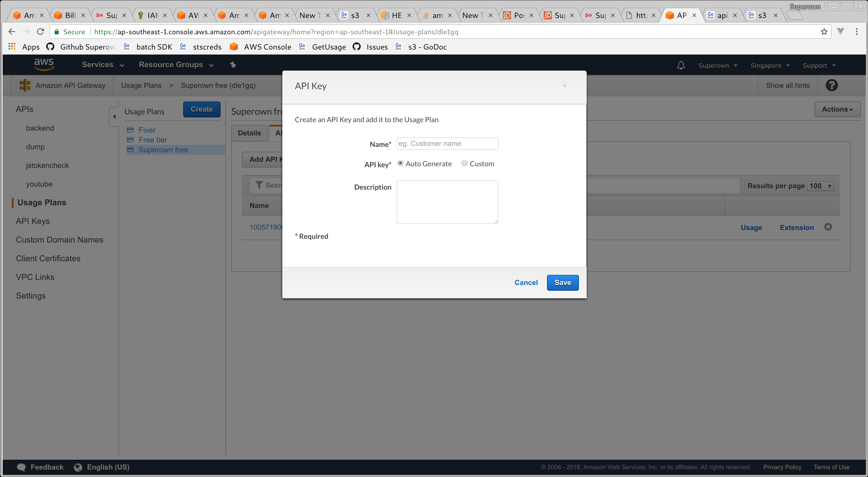Select the Custom API key option
Viewport: 868px width, 477px height.
pyautogui.click(x=464, y=163)
